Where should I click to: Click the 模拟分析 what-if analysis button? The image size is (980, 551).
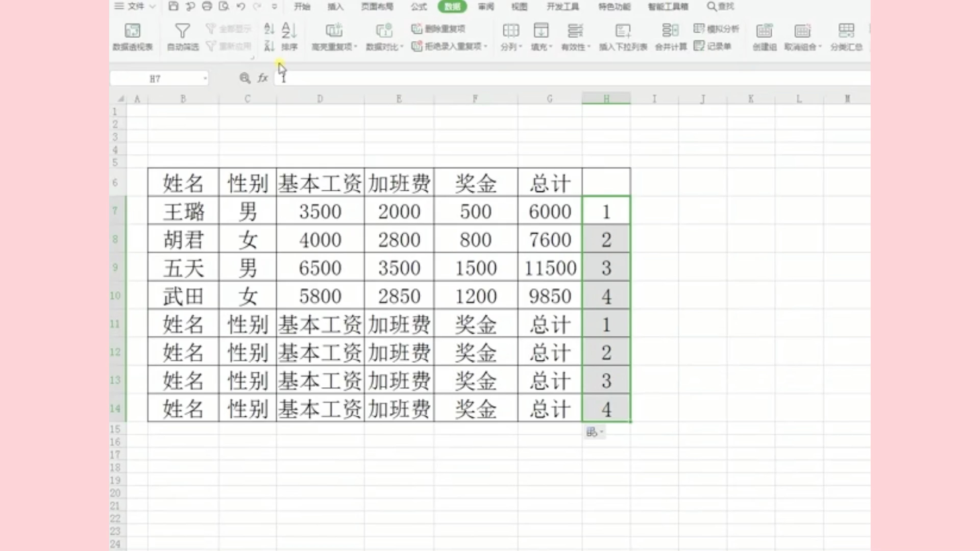(x=716, y=29)
